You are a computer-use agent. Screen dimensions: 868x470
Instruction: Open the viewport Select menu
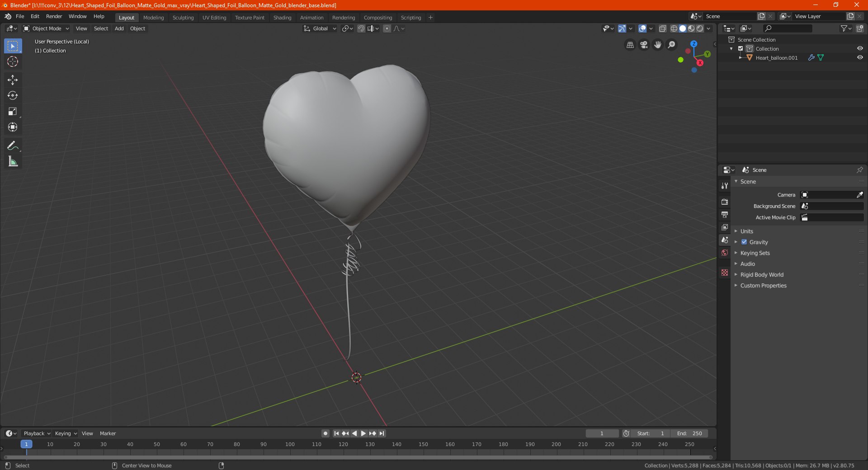click(101, 28)
